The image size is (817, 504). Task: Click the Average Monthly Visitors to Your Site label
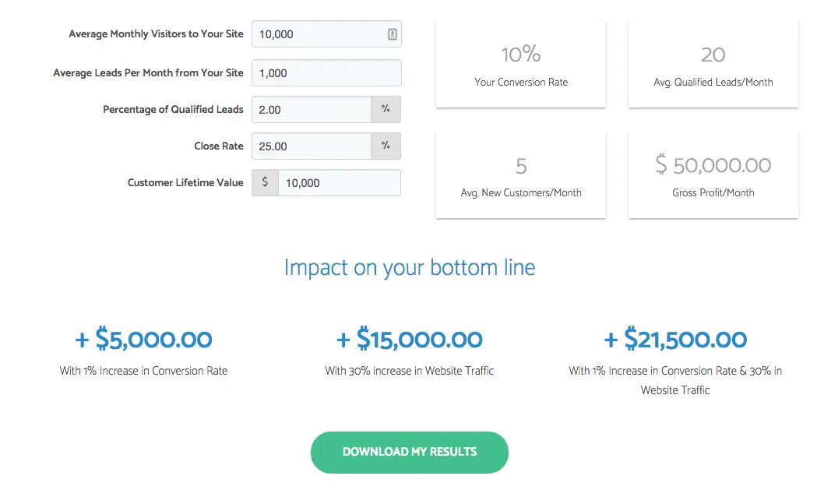(156, 34)
